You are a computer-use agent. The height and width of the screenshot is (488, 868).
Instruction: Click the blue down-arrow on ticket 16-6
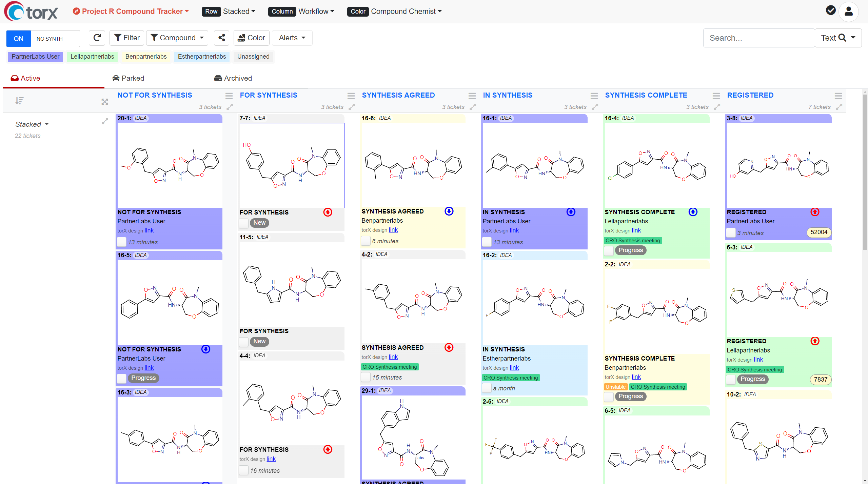pos(449,211)
